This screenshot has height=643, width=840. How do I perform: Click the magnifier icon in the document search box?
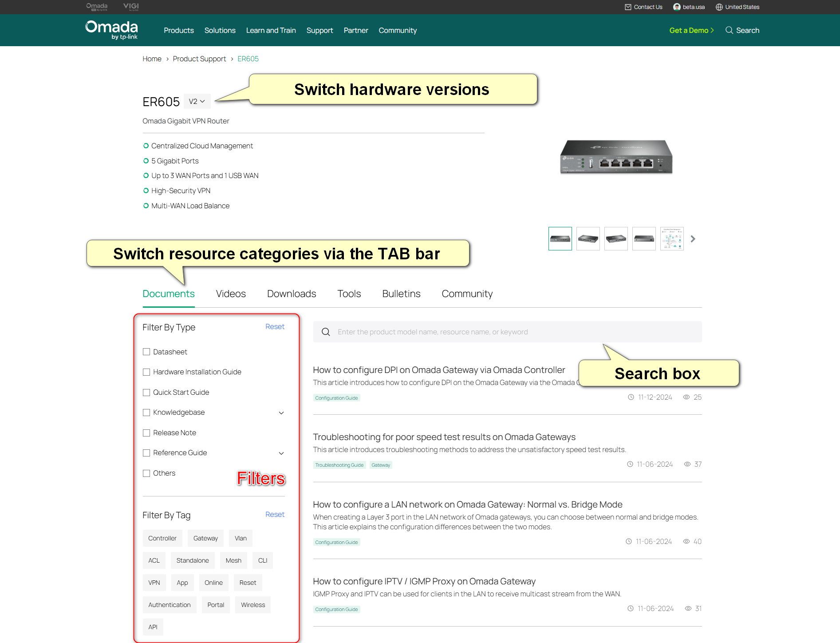pyautogui.click(x=326, y=332)
